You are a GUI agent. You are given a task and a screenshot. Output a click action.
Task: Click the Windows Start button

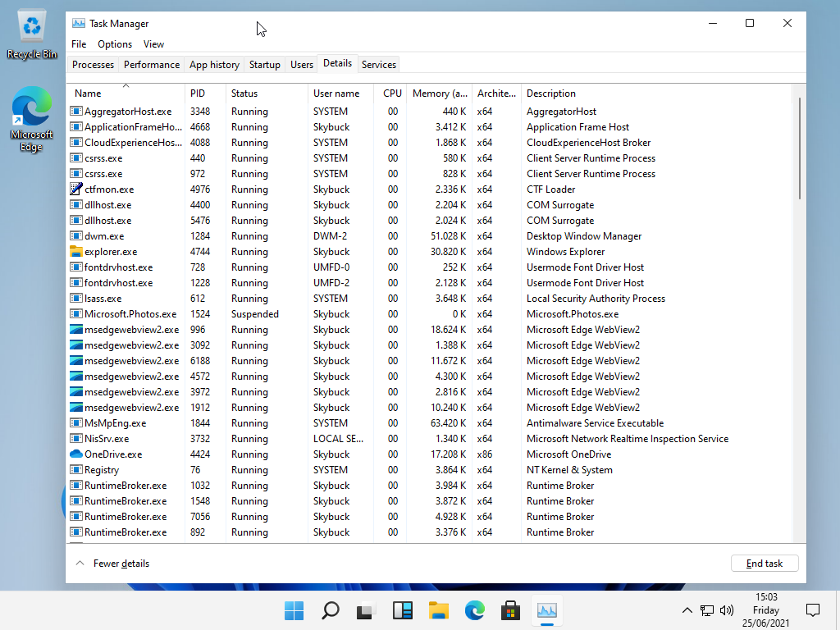click(294, 610)
